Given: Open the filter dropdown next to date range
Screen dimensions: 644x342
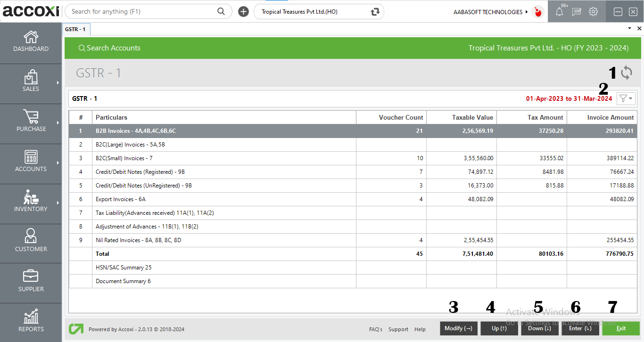Looking at the screenshot, I should (626, 98).
